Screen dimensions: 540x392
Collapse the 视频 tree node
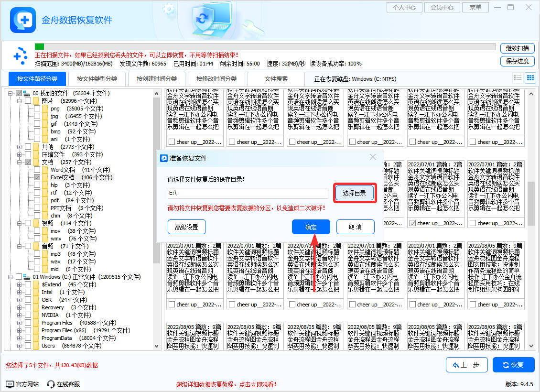[19, 223]
